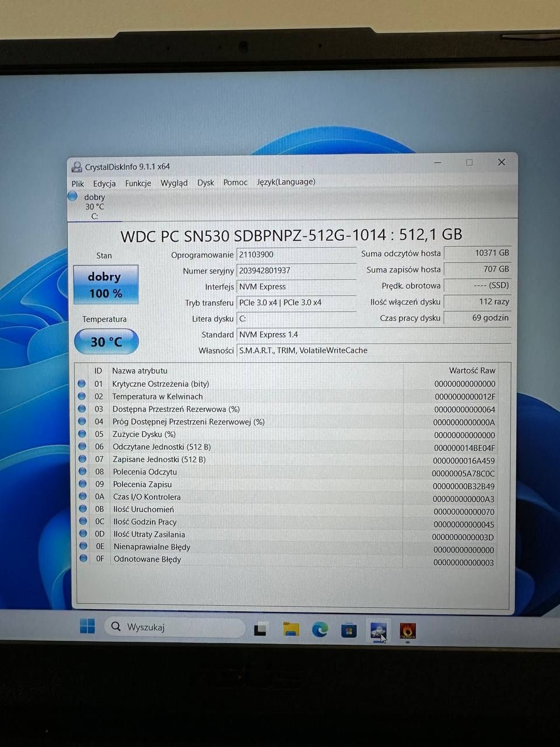Click raw value 00000005A78C0C

click(x=463, y=473)
